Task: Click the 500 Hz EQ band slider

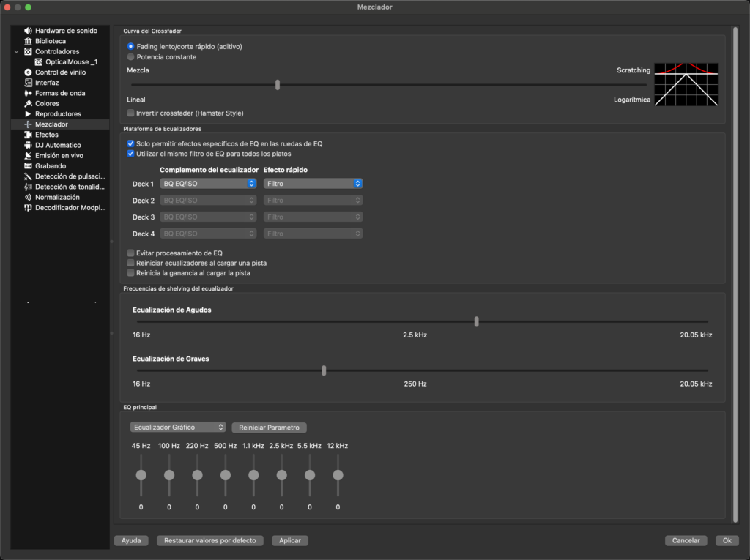Action: 226,475
